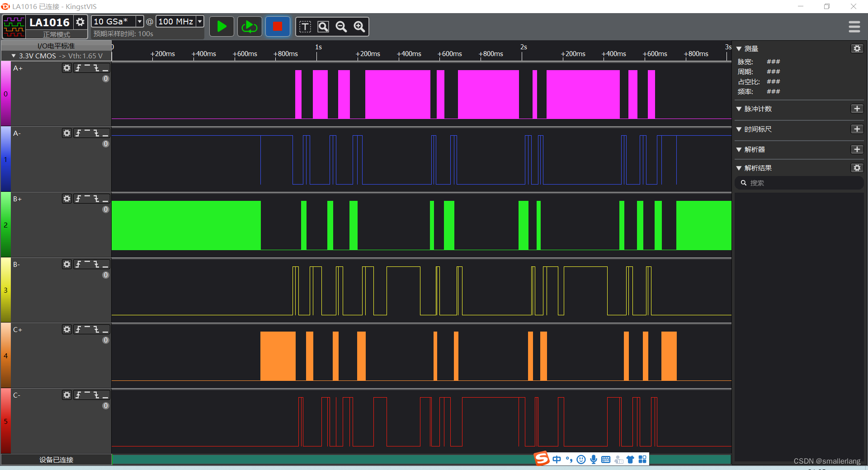
Task: Set rising edge trigger on channel A+
Action: [x=78, y=68]
